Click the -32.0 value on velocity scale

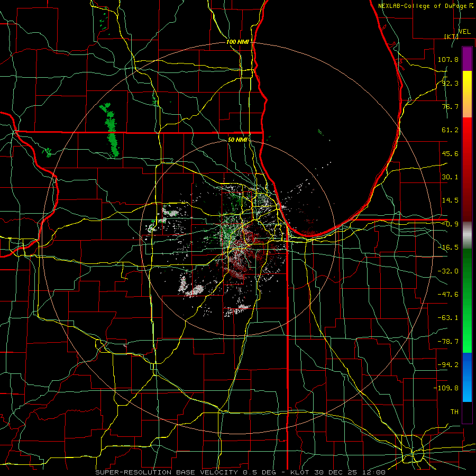tap(448, 271)
